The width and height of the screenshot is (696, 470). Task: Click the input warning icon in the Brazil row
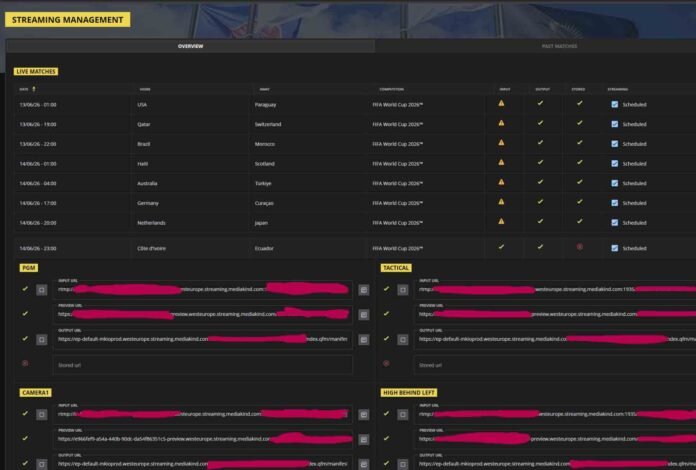501,142
